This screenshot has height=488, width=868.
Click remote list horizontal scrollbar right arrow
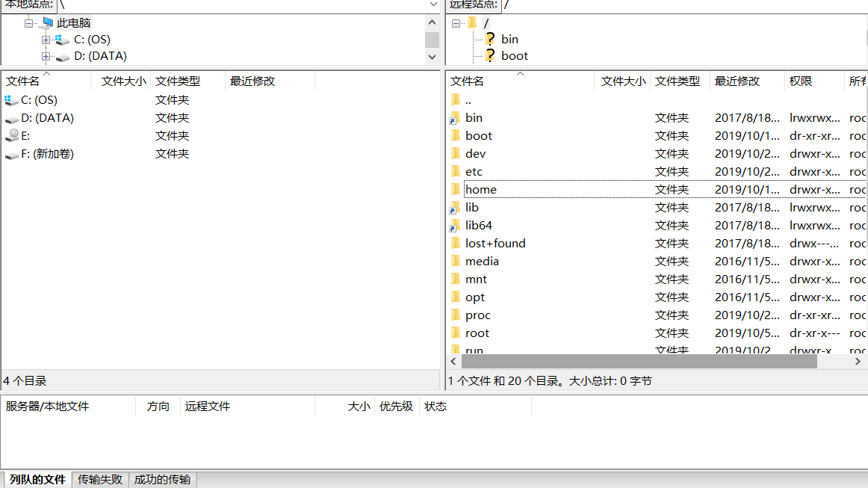(x=858, y=361)
